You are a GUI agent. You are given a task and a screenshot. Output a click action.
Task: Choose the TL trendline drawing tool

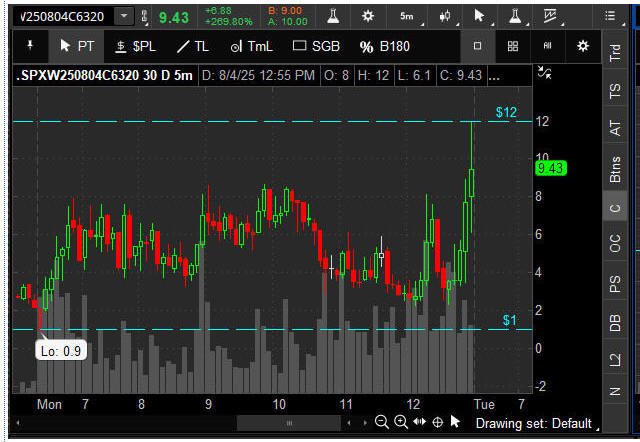click(192, 46)
